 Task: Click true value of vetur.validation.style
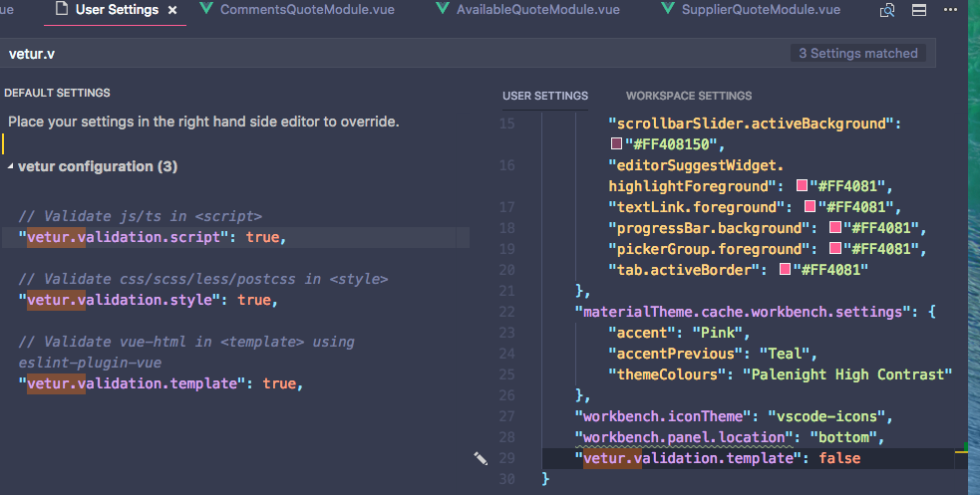coord(254,300)
